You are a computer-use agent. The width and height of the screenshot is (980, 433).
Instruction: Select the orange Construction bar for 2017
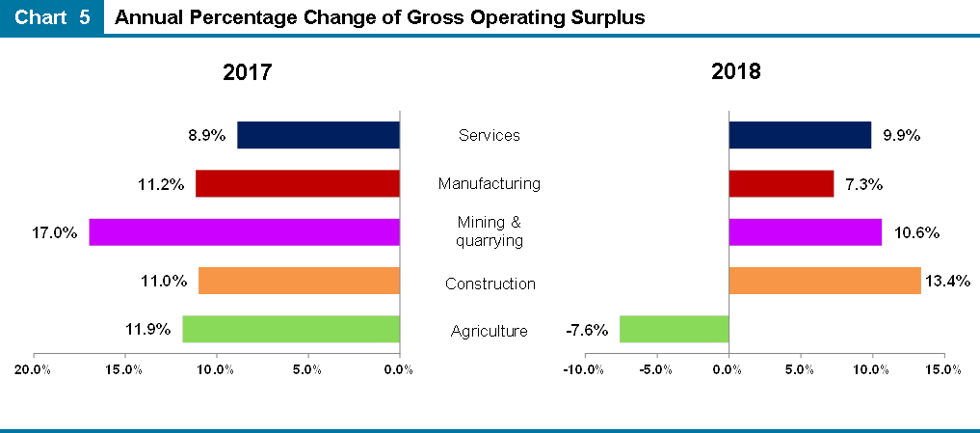tap(298, 281)
